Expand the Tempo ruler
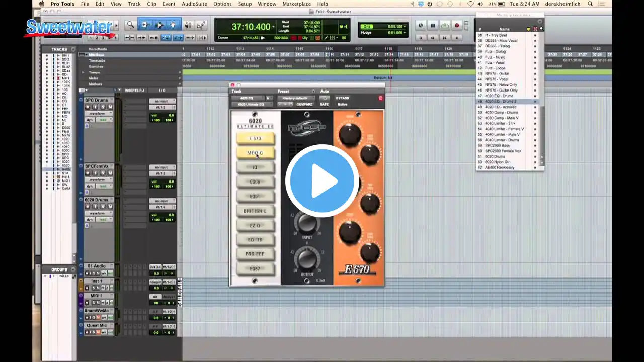This screenshot has width=644, height=362. click(x=84, y=72)
